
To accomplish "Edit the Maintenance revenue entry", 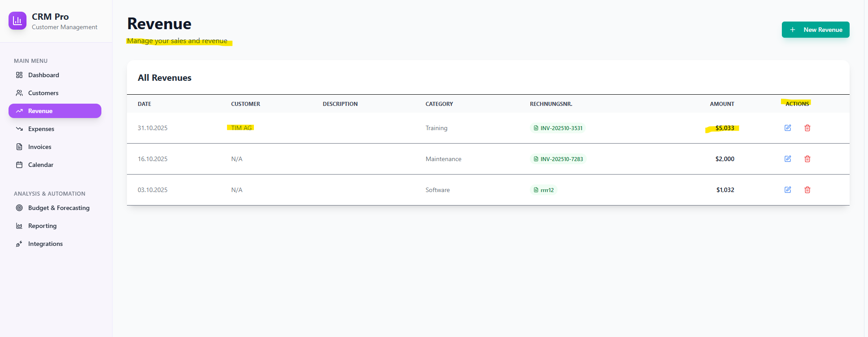I will [x=788, y=159].
